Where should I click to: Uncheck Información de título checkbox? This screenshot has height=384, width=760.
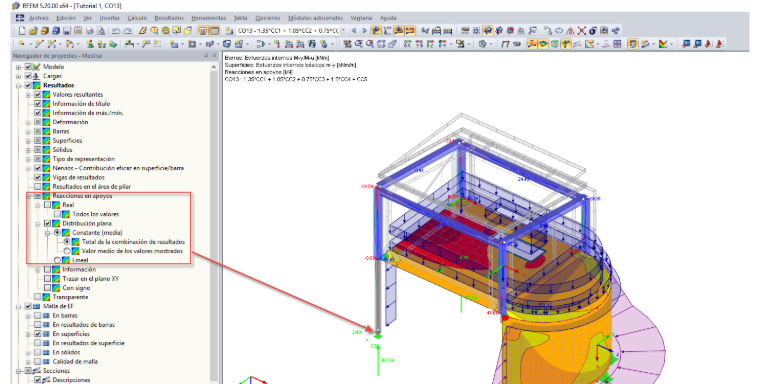38,104
